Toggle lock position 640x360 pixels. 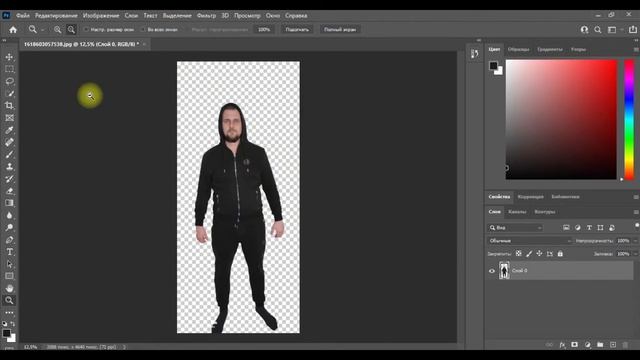[539, 254]
